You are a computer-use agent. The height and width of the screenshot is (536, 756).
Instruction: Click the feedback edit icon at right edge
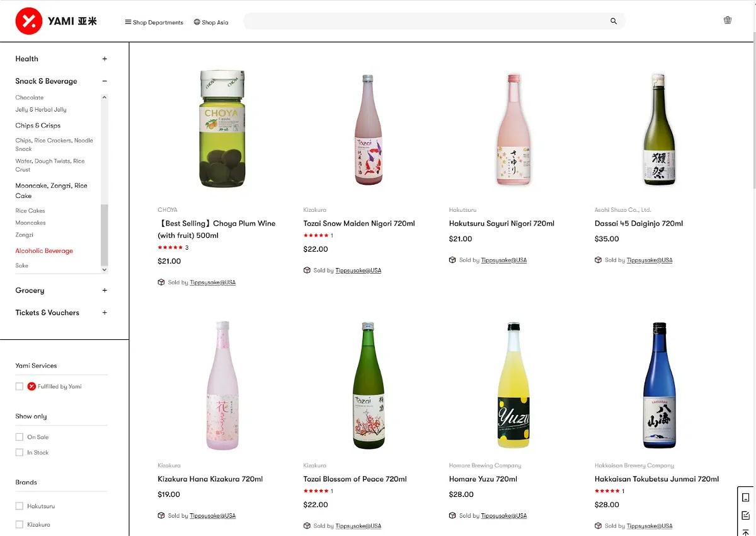coord(746,515)
